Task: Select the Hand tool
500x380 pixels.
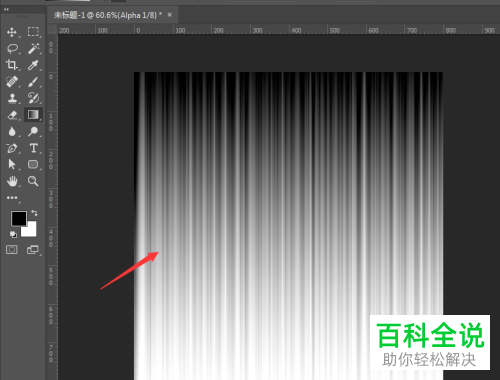Action: click(12, 181)
